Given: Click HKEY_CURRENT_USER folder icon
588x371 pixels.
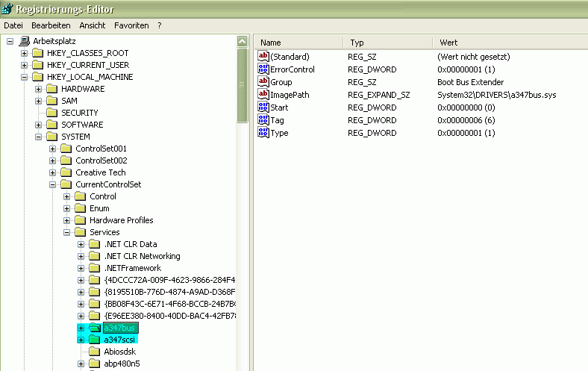Looking at the screenshot, I should tap(38, 65).
